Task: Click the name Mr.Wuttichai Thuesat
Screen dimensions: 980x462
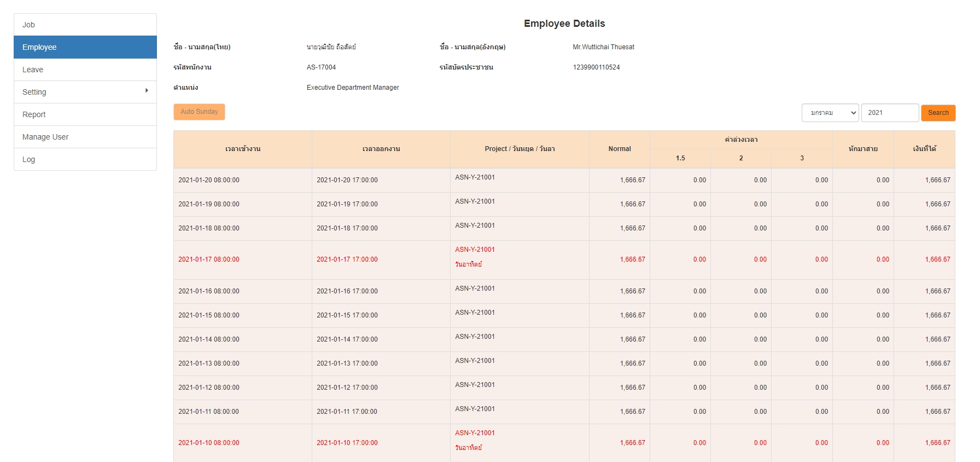Action: (604, 47)
